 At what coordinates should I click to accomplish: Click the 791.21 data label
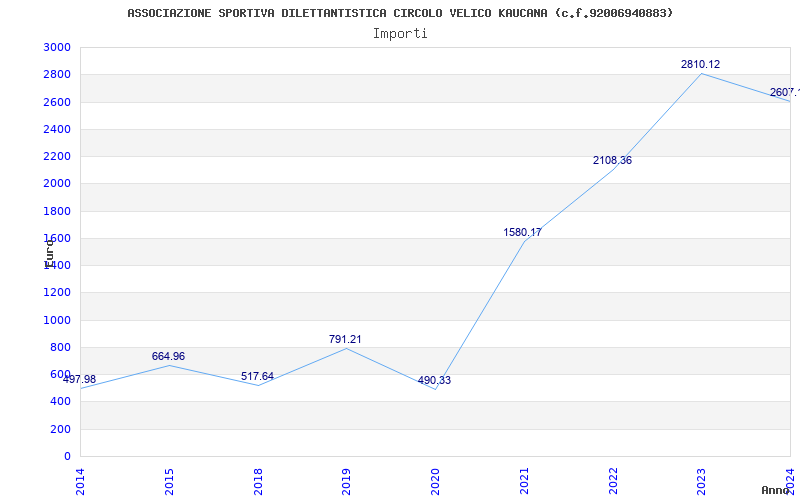pos(345,340)
